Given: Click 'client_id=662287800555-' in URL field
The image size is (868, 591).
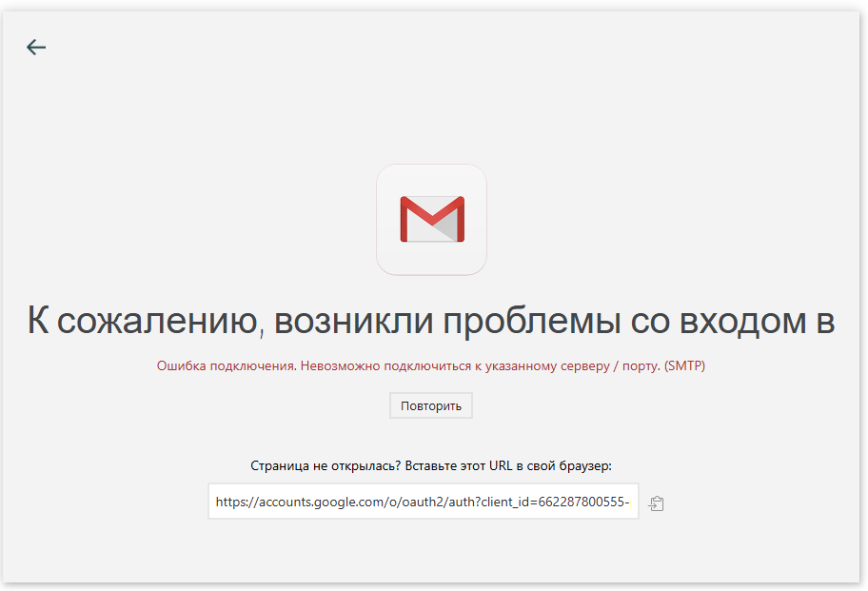Looking at the screenshot, I should tap(555, 502).
